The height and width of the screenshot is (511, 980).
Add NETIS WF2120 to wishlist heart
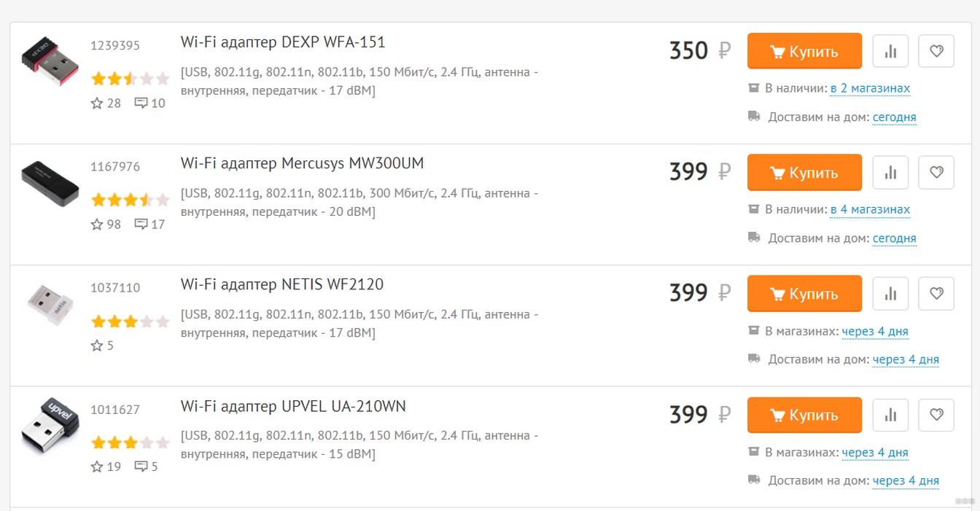pyautogui.click(x=937, y=294)
